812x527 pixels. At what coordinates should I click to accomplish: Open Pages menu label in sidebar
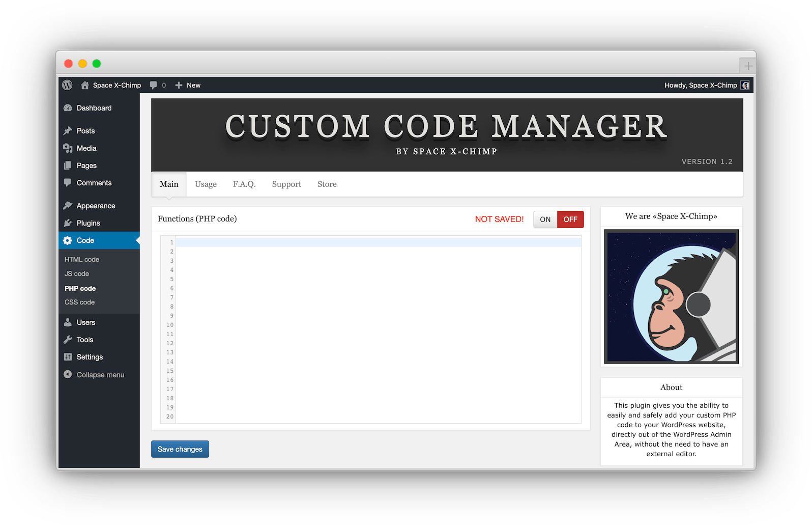click(86, 165)
